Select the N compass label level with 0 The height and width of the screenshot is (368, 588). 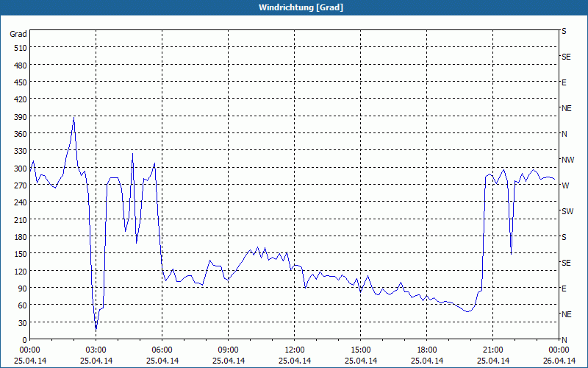coord(564,340)
